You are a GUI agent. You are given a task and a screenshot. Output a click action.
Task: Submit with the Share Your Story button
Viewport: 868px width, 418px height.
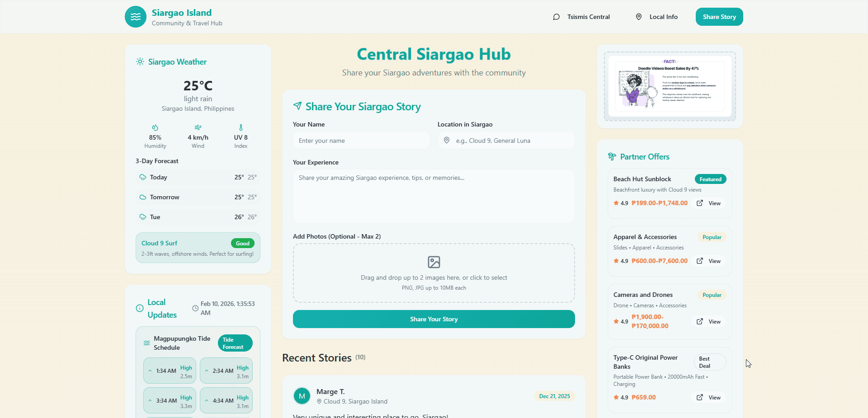[x=434, y=319]
